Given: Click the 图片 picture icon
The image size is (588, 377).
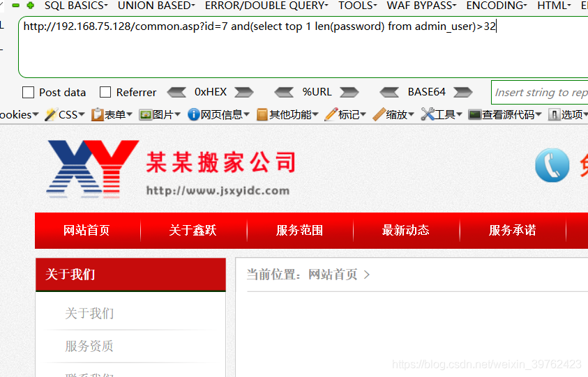Looking at the screenshot, I should click(x=145, y=114).
